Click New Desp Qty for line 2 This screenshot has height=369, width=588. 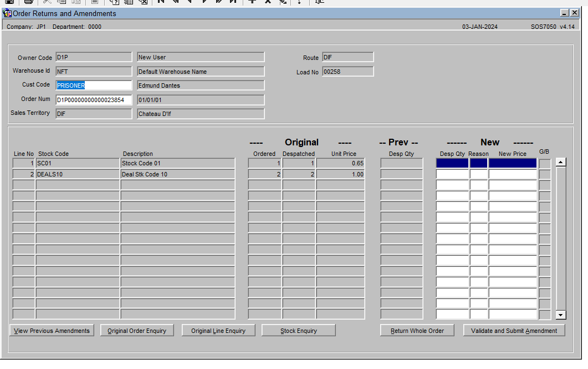(x=452, y=174)
